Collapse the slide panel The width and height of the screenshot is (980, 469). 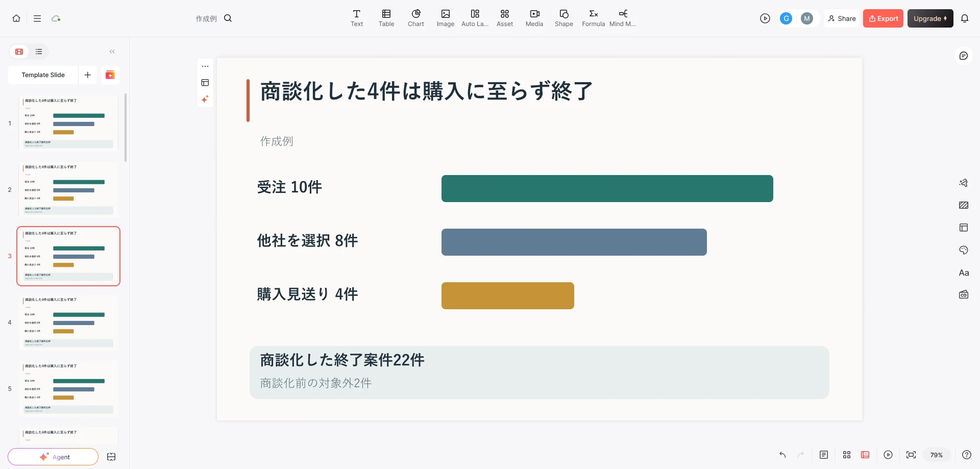click(x=112, y=52)
